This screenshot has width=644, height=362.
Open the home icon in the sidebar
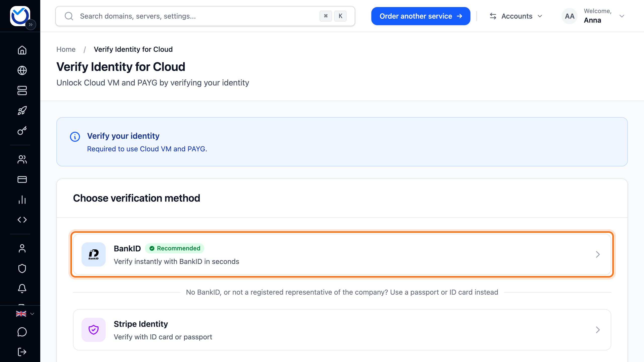point(22,50)
